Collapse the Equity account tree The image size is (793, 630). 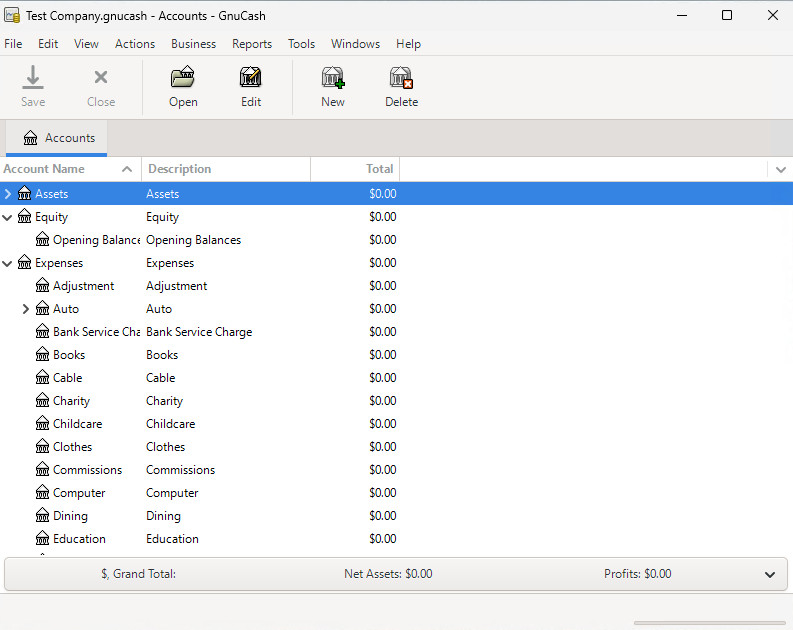click(x=8, y=217)
